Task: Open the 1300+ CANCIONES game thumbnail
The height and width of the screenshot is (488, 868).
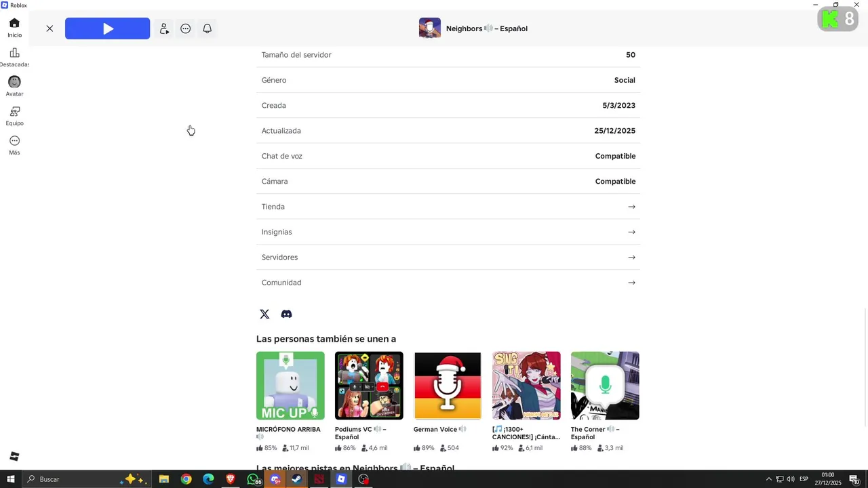Action: point(526,386)
